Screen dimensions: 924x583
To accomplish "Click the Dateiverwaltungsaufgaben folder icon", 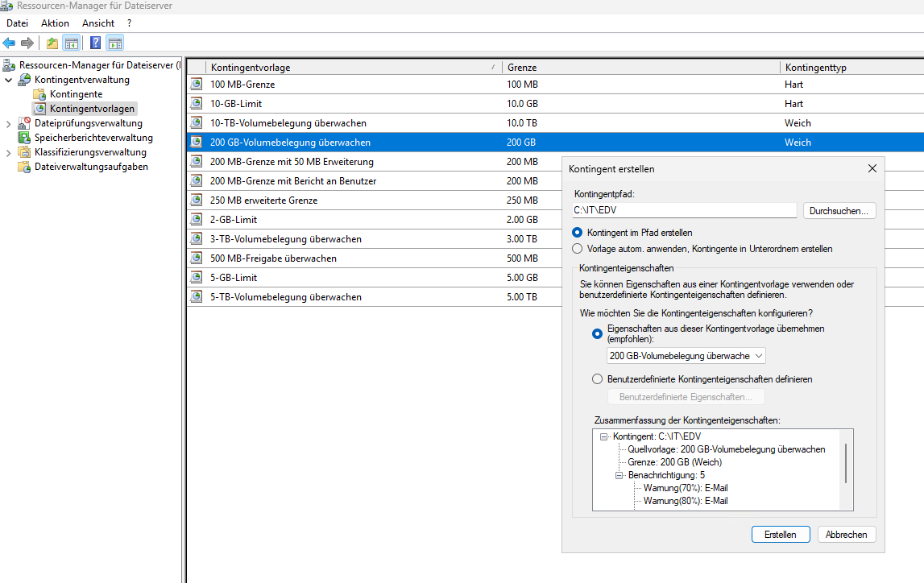I will coord(24,167).
